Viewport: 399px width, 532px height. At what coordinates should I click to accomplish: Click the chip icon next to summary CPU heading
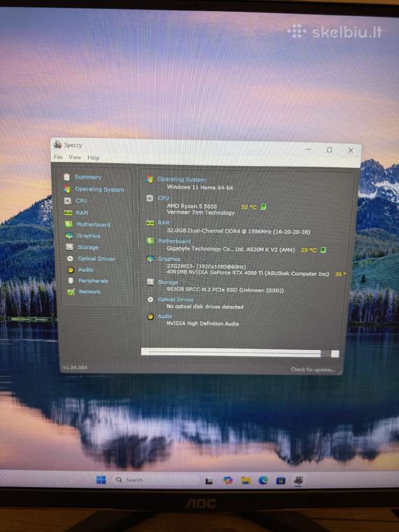(x=150, y=198)
